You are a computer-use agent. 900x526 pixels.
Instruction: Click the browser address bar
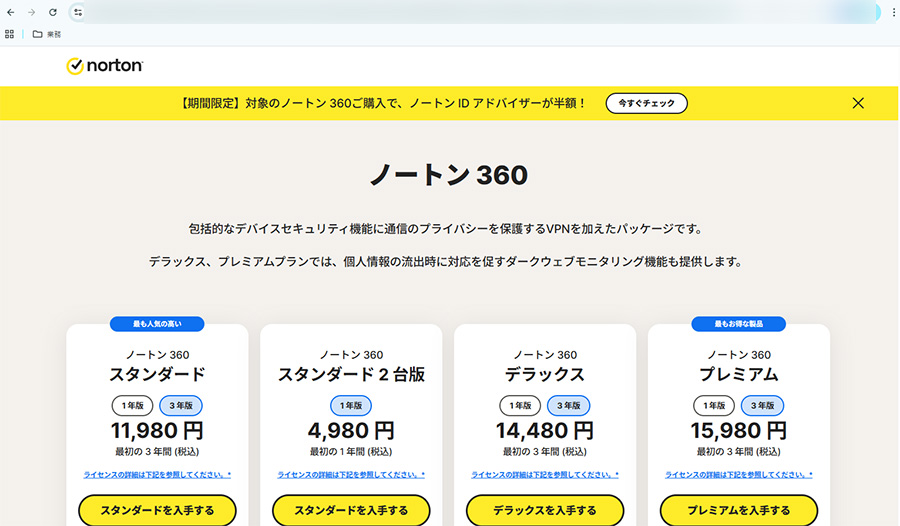(x=450, y=12)
